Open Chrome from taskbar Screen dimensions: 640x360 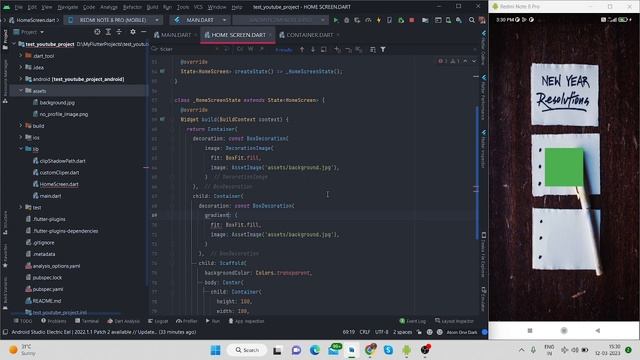point(370,350)
